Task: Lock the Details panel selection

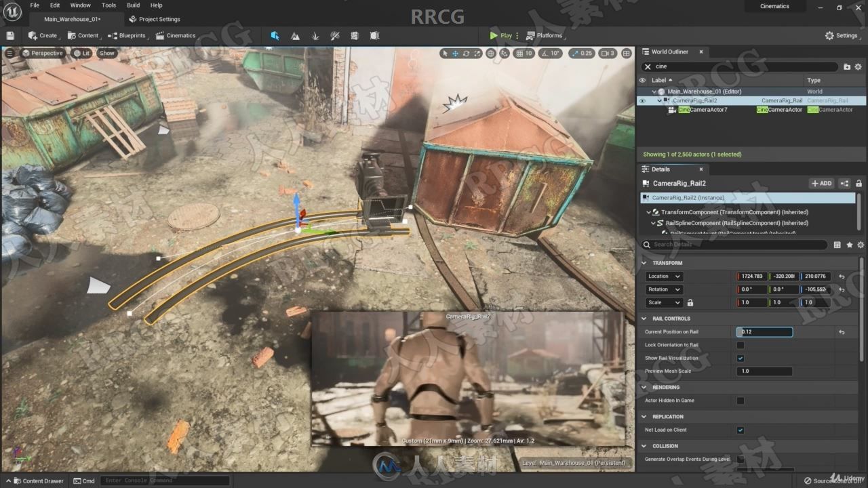Action: (859, 183)
